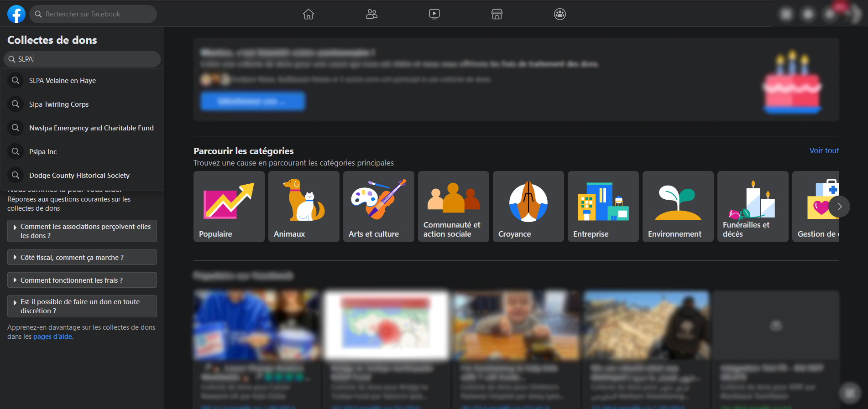
Task: Click the Parcourir les catégories heading
Action: [244, 151]
